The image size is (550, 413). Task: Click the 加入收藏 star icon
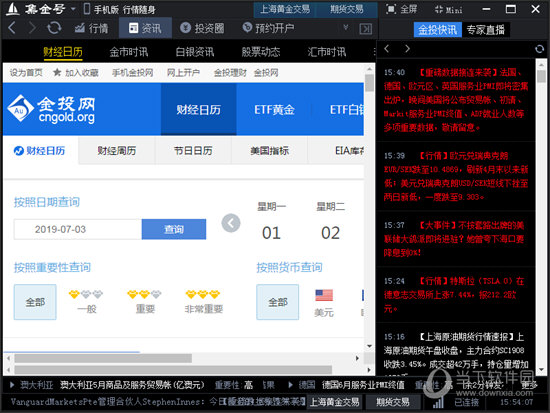pyautogui.click(x=57, y=72)
